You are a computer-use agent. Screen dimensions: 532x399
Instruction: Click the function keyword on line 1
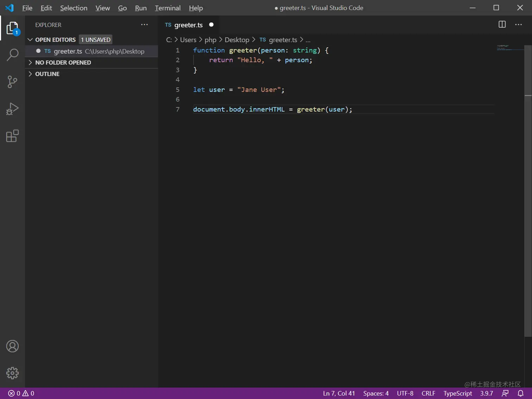[x=209, y=50]
